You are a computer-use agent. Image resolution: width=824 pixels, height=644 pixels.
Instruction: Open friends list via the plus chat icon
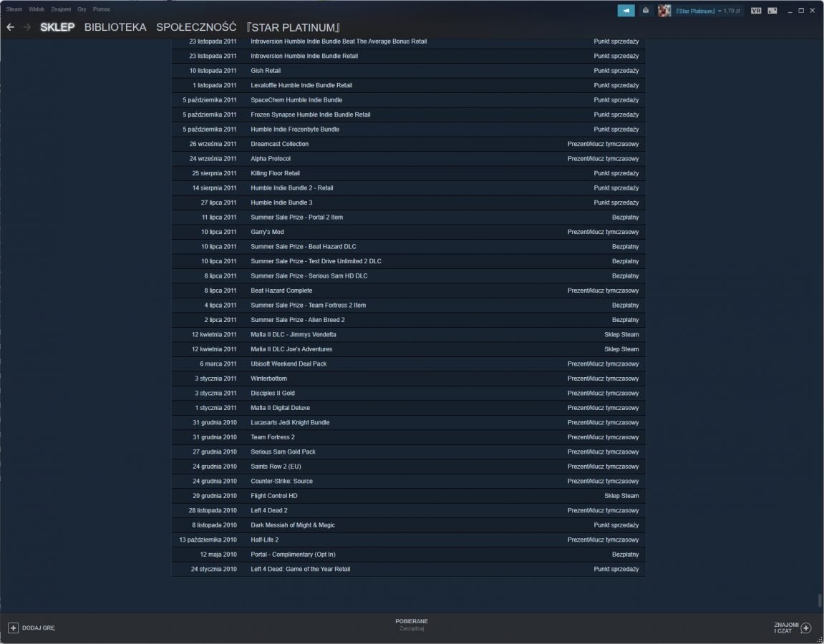805,628
